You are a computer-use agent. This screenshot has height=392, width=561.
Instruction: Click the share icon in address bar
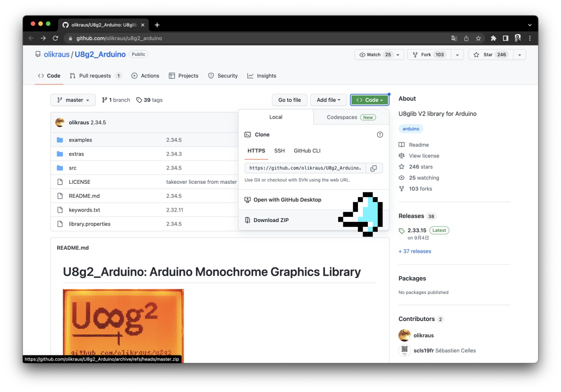pyautogui.click(x=466, y=38)
